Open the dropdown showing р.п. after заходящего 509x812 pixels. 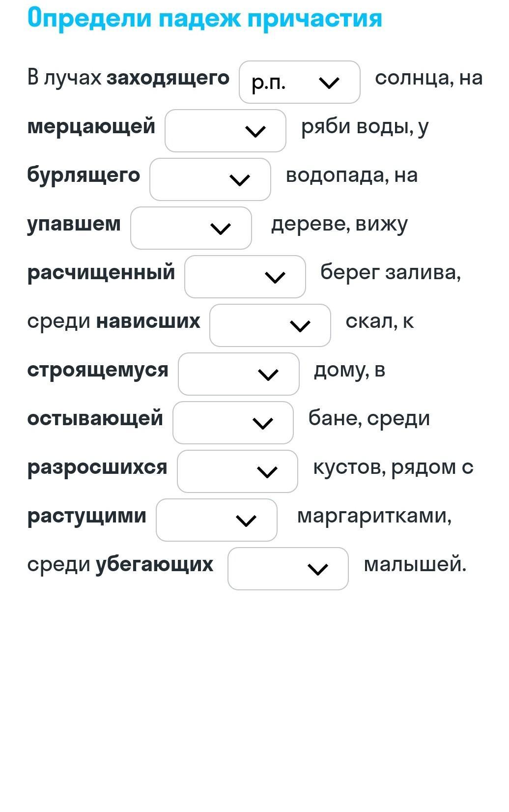[x=299, y=82]
